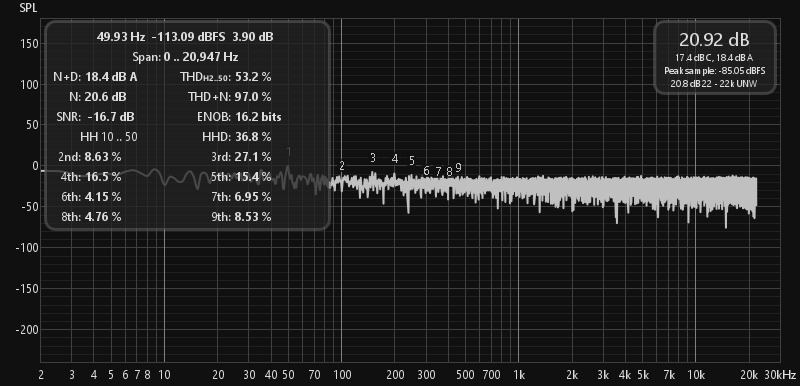Click harmonic marker 2 on the plot

tap(342, 165)
